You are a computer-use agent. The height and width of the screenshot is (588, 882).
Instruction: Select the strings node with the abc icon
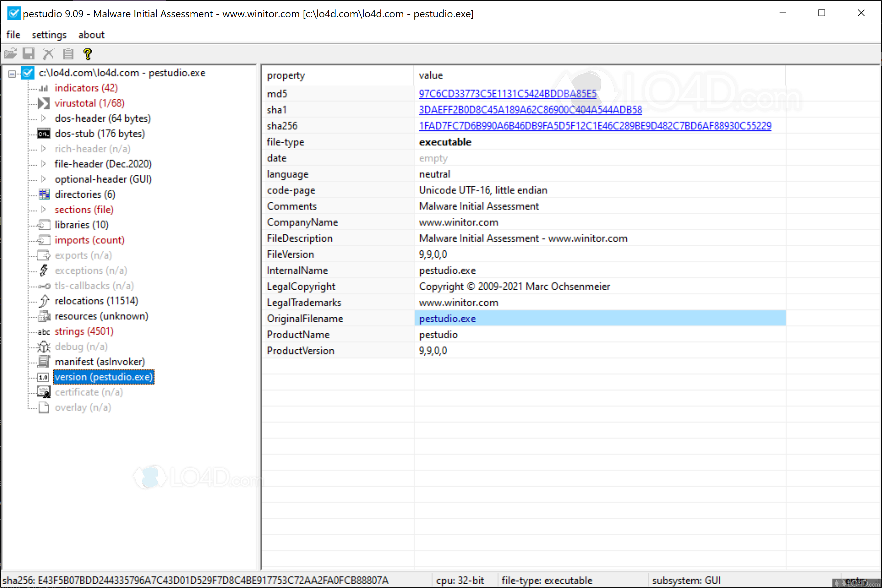[84, 331]
